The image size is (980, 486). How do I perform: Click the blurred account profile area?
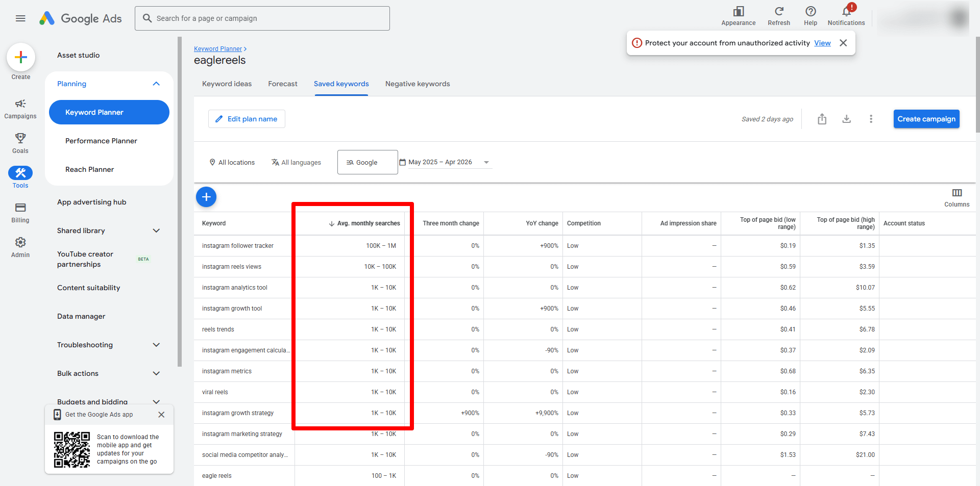coord(923,18)
